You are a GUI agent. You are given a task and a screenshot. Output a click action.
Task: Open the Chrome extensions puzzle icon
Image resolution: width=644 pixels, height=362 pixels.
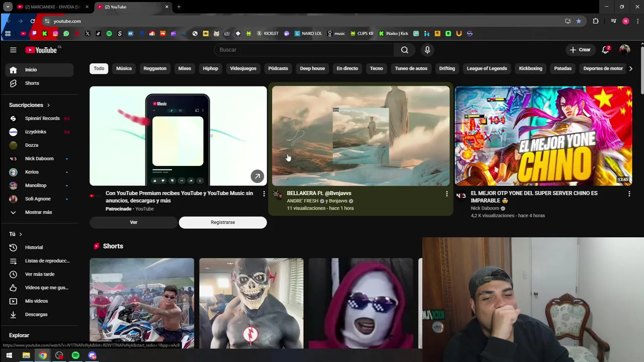[596, 21]
